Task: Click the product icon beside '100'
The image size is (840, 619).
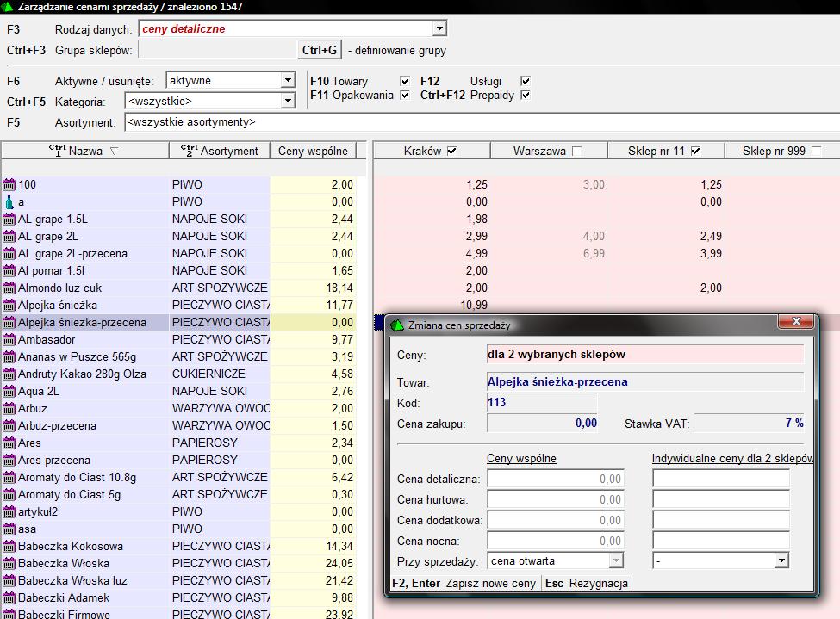Action: (x=9, y=185)
